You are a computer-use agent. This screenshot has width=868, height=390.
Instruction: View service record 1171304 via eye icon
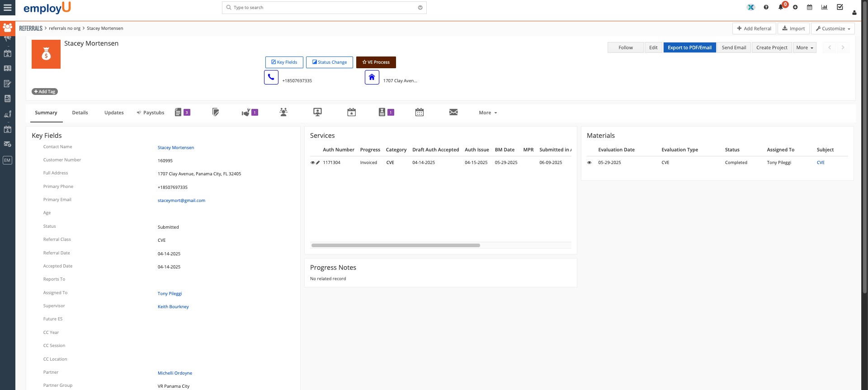(x=312, y=163)
